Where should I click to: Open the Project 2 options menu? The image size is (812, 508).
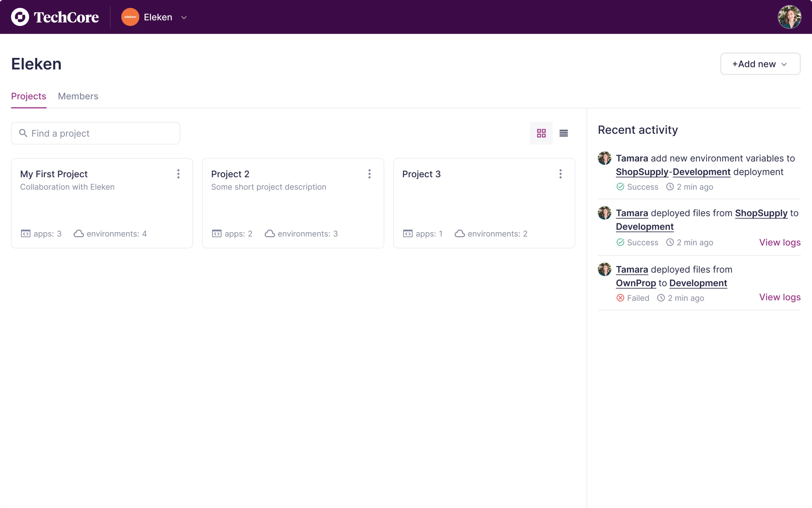[369, 174]
